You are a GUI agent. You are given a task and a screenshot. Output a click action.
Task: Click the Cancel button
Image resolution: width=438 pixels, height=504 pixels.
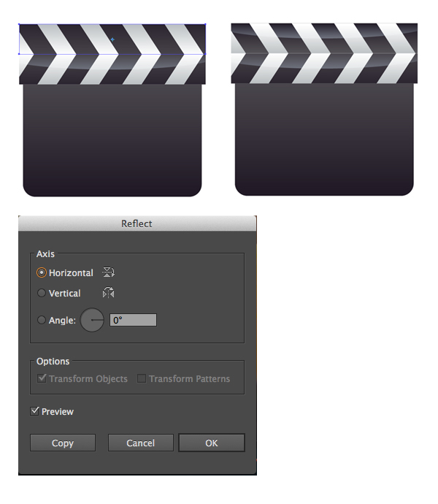[140, 443]
